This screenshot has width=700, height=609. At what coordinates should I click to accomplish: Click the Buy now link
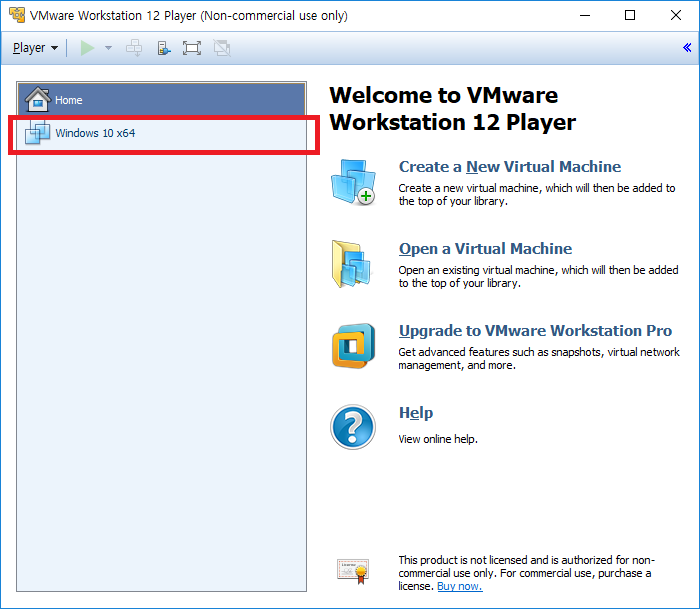coord(460,586)
